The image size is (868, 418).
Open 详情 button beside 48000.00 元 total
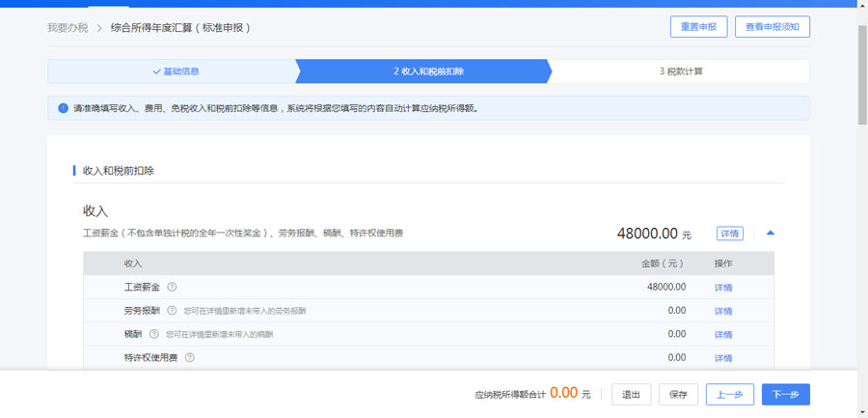[x=729, y=234]
